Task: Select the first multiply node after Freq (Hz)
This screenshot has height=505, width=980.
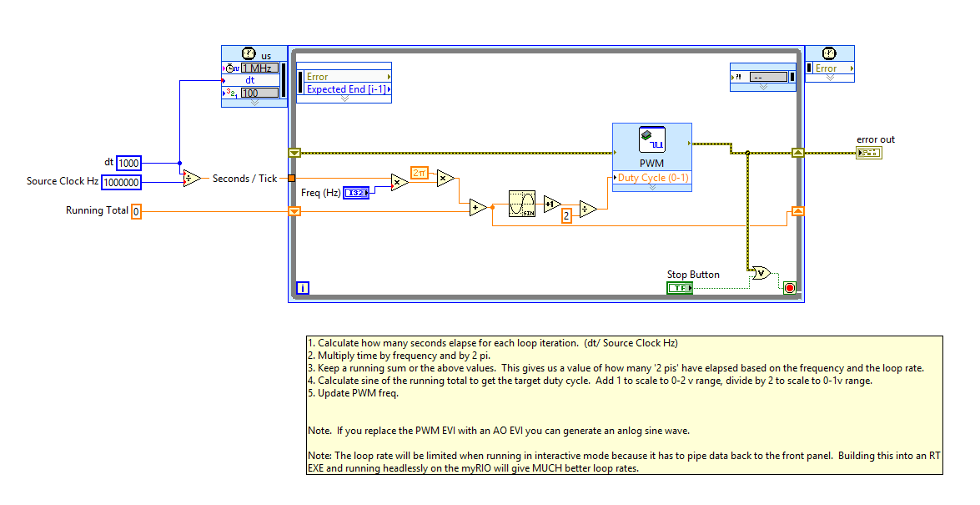Action: [400, 182]
